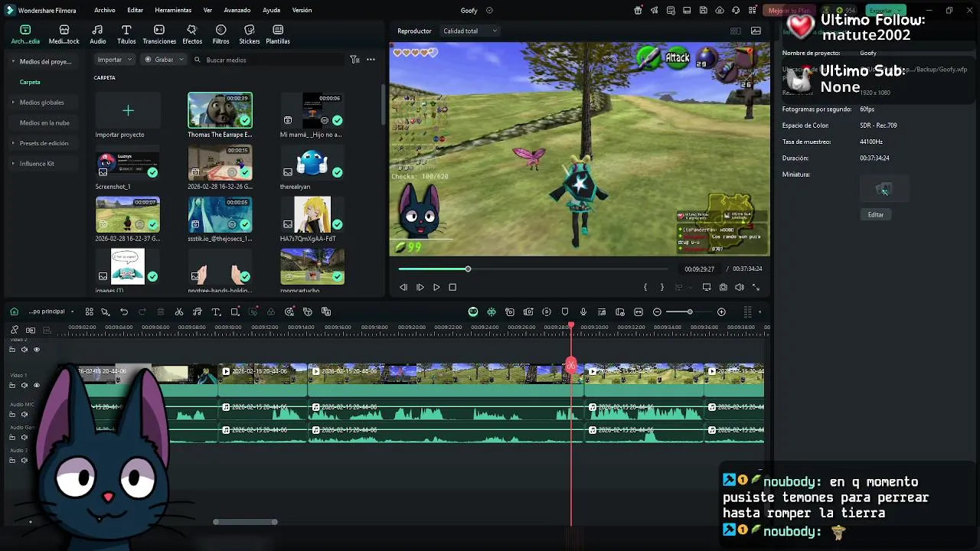Click the timeline zoom slider handle
Viewport: 980px width, 551px height.
(690, 311)
